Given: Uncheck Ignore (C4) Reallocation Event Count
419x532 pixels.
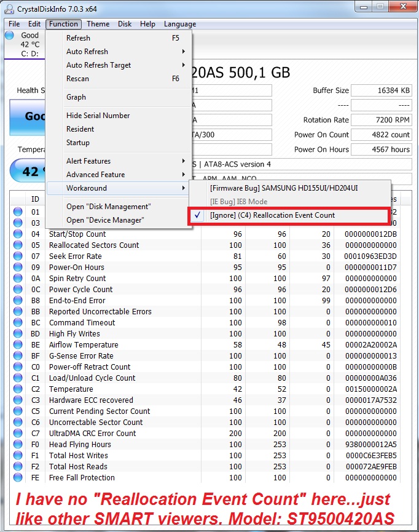Looking at the screenshot, I should coord(289,215).
